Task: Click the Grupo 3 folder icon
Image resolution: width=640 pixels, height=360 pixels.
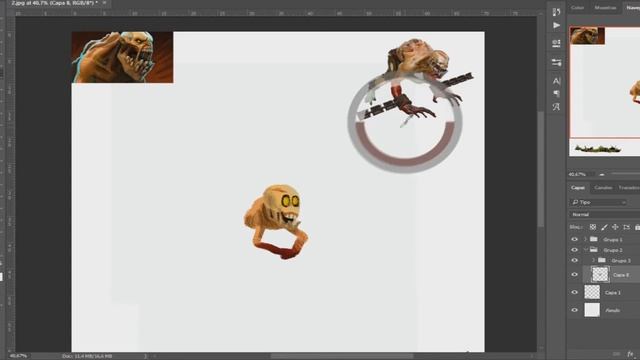Action: [602, 260]
